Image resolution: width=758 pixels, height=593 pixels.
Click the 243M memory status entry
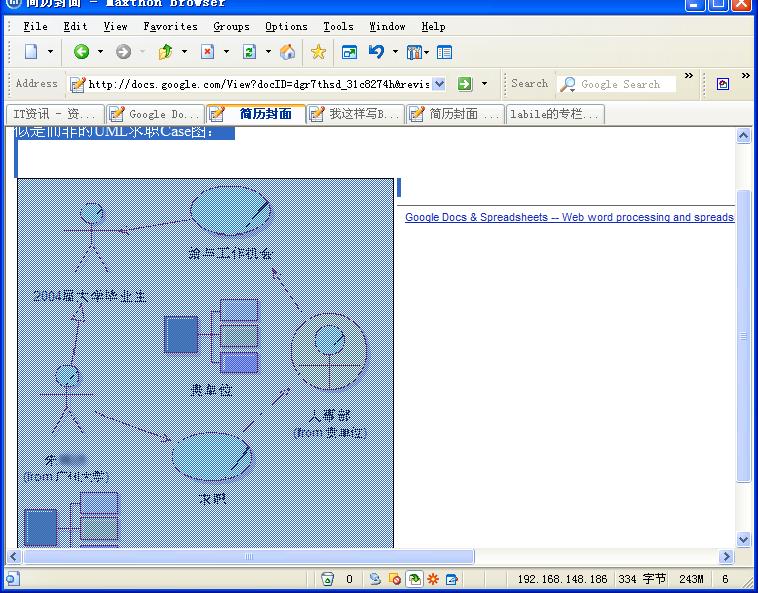point(691,579)
